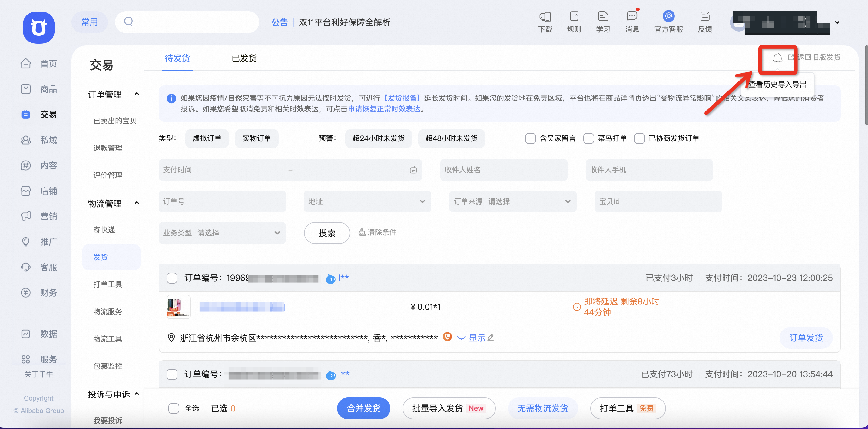Collapse the 物流管理 section

[137, 203]
